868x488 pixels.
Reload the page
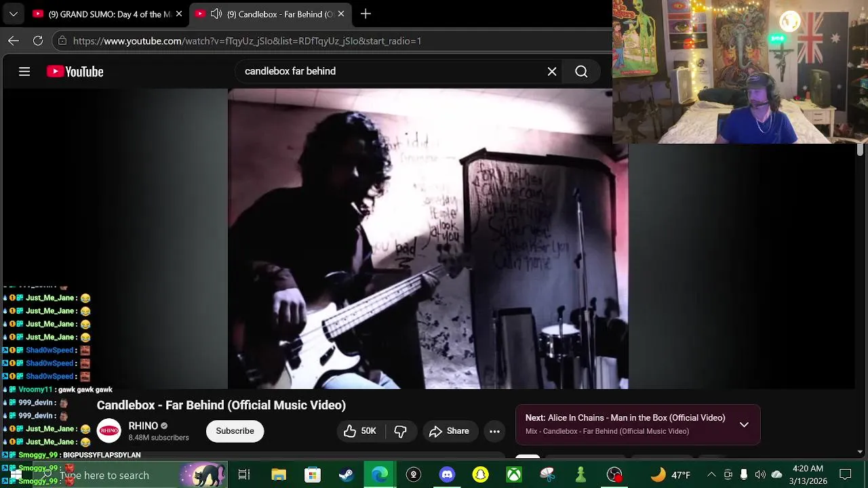click(x=38, y=41)
